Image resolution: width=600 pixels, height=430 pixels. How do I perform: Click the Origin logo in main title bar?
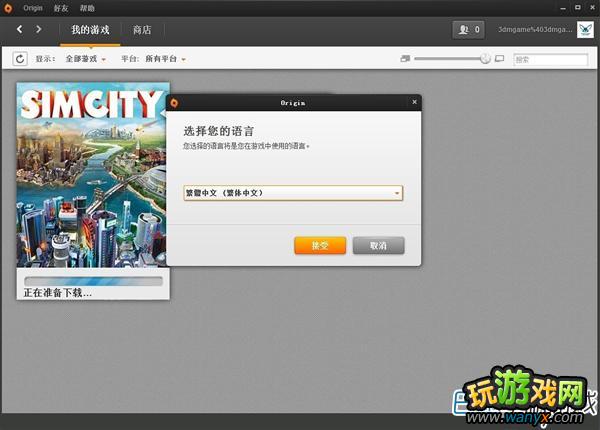click(x=9, y=6)
